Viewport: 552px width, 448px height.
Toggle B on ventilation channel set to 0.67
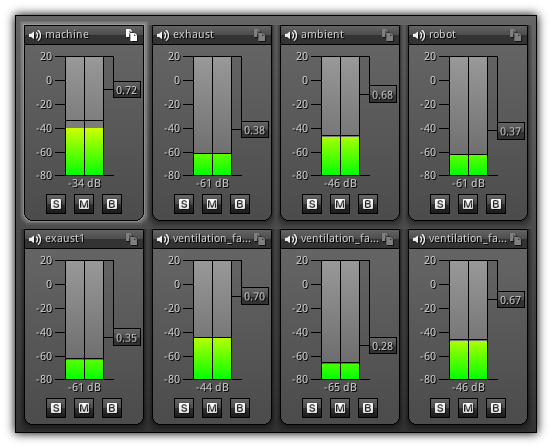pos(496,408)
